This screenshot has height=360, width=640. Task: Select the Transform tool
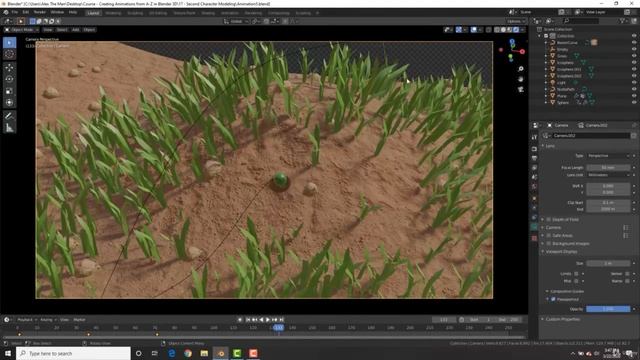tap(9, 102)
